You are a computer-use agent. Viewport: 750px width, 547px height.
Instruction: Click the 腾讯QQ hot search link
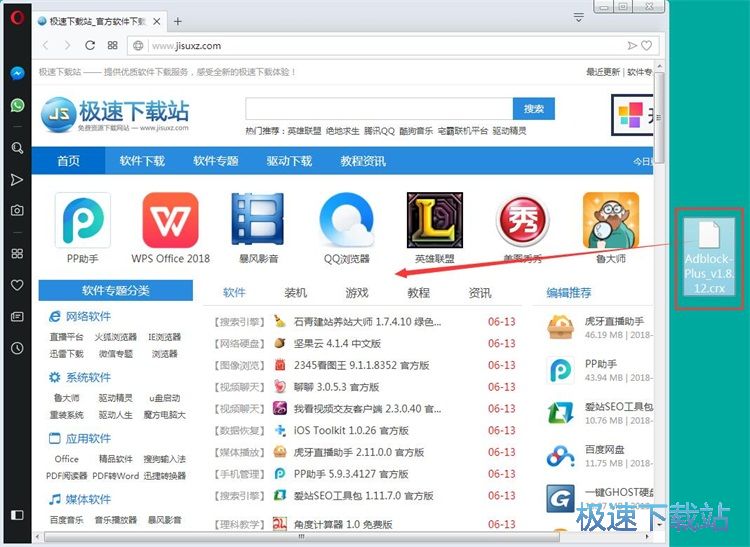coord(379,131)
